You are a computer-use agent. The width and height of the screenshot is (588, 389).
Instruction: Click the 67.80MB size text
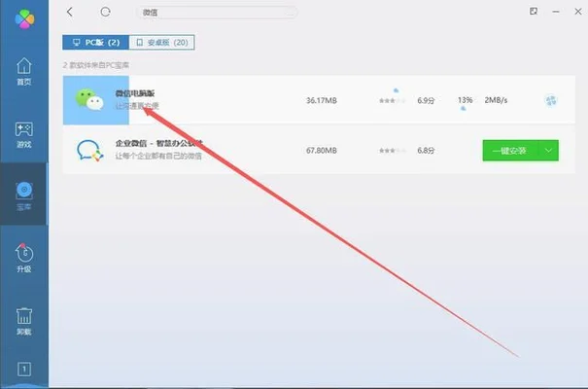click(322, 151)
